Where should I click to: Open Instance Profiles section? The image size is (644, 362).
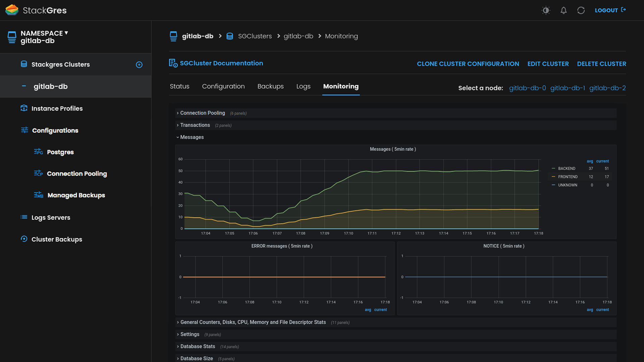pos(57,108)
